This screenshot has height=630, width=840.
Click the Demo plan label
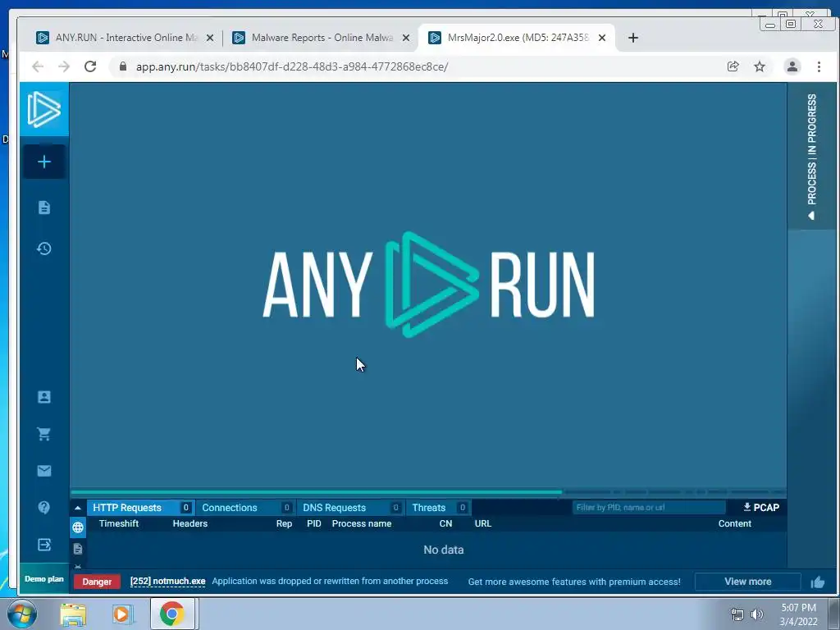(x=44, y=579)
